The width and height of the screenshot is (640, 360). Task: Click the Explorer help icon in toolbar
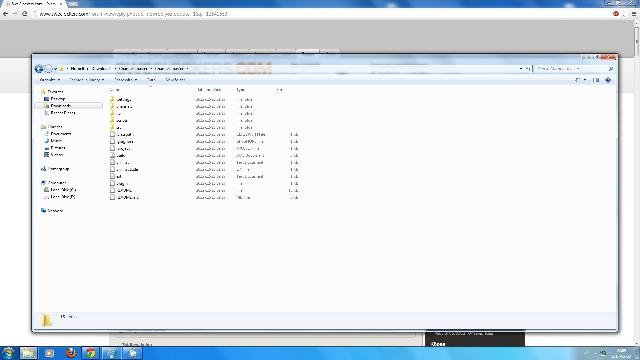tap(608, 80)
